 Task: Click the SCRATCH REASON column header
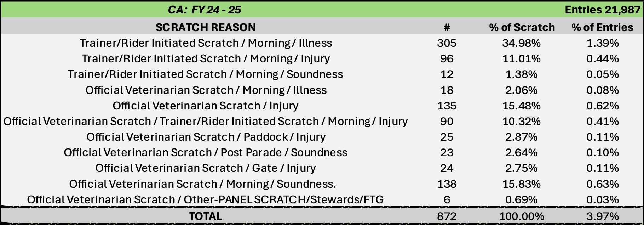click(206, 27)
